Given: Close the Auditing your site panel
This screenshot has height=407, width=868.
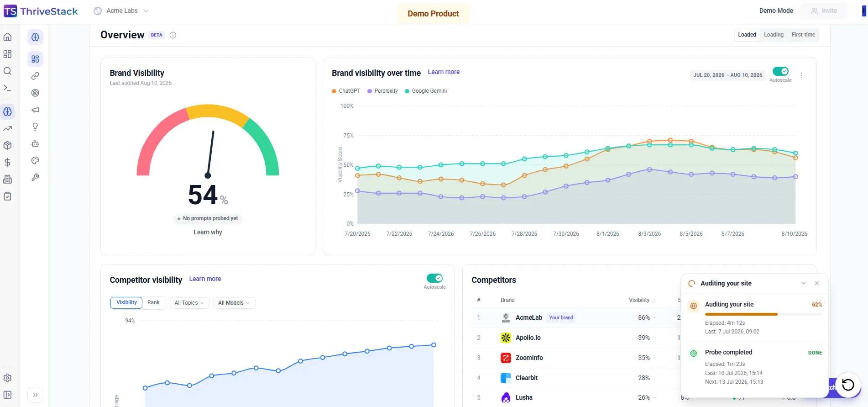Looking at the screenshot, I should [817, 283].
